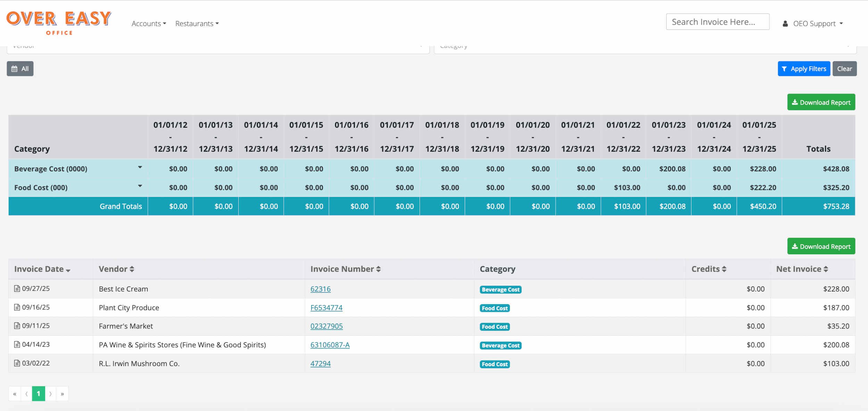Open the Restaurants menu
The height and width of the screenshot is (411, 868).
(197, 24)
